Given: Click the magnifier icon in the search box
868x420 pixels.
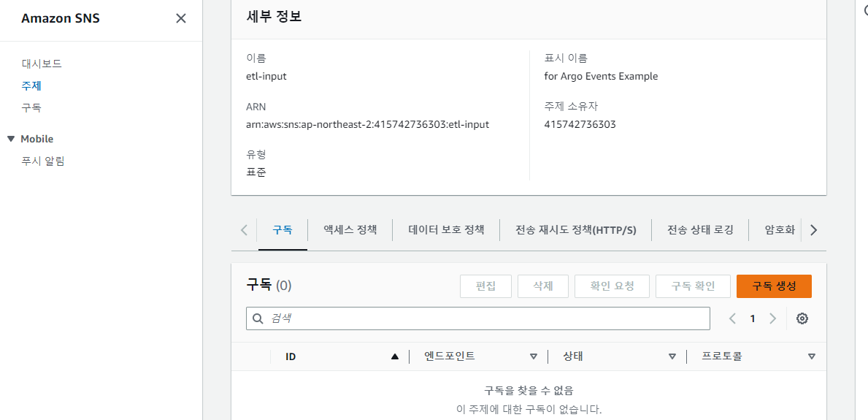Looking at the screenshot, I should pos(258,318).
